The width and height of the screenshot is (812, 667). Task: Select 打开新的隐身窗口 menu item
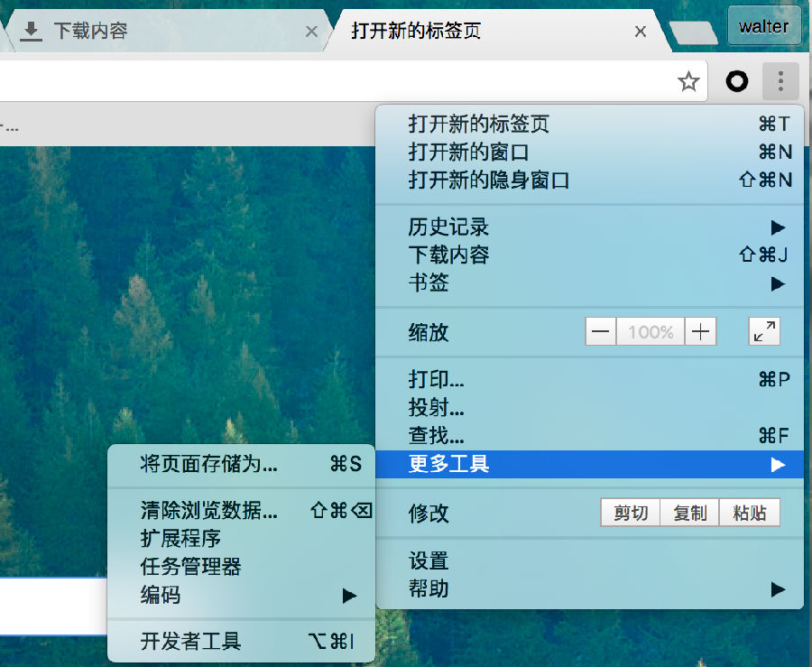click(x=590, y=181)
